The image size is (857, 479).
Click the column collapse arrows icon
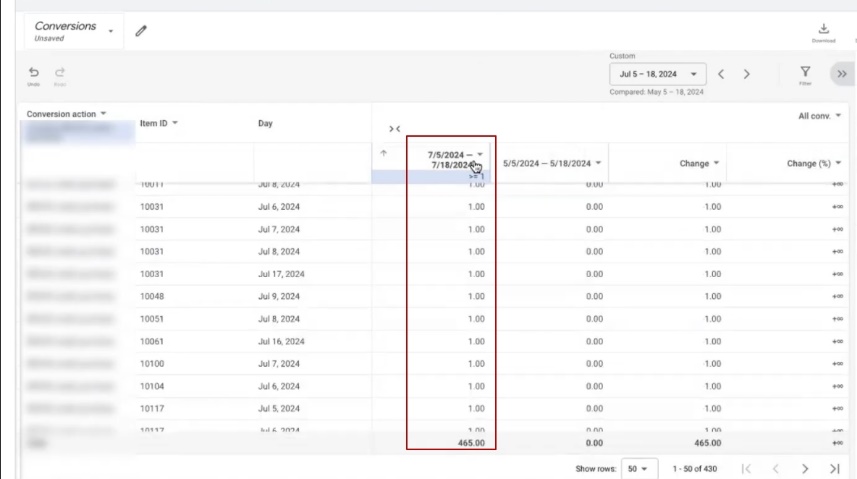[x=394, y=129]
